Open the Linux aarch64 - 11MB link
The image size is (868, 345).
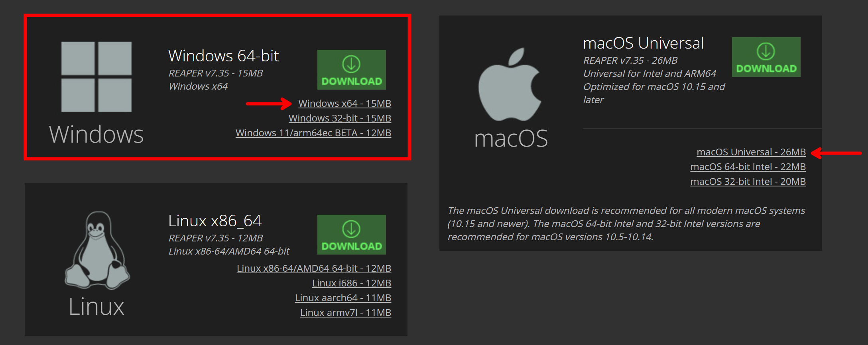pos(343,298)
